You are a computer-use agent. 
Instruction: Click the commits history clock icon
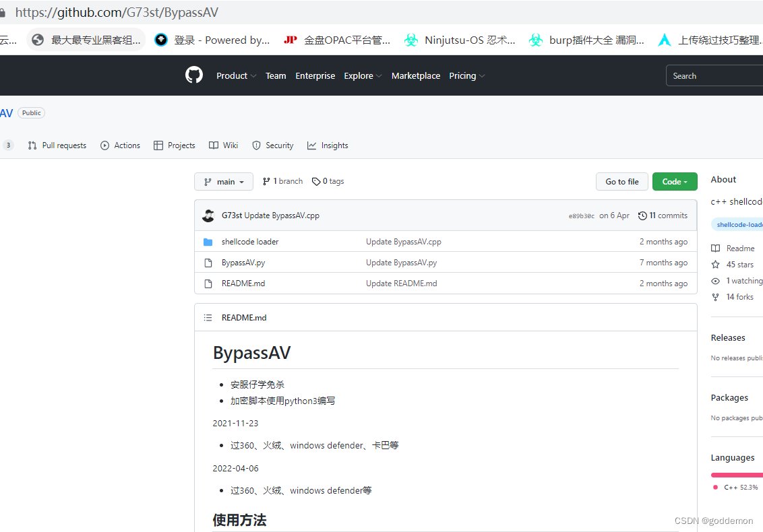(x=642, y=215)
